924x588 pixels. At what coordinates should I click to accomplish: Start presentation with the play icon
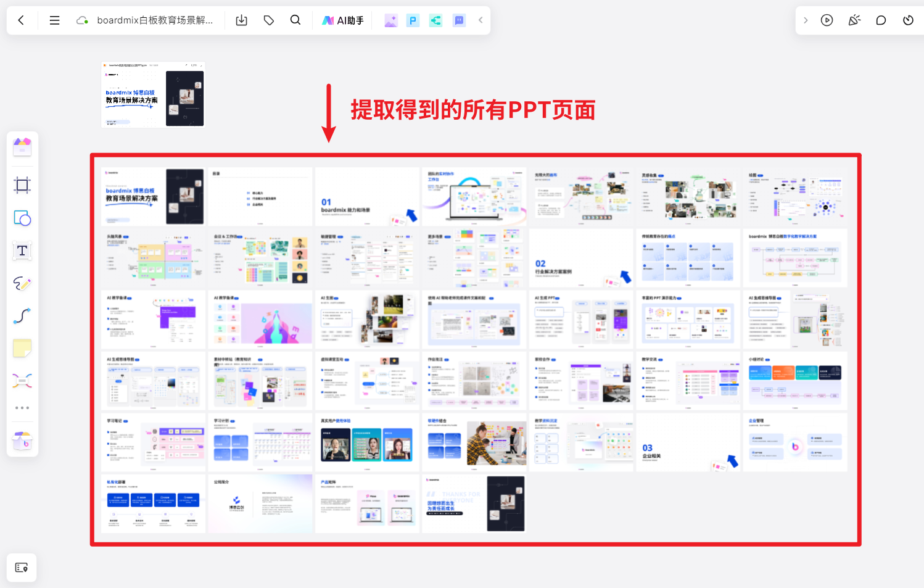click(x=827, y=20)
